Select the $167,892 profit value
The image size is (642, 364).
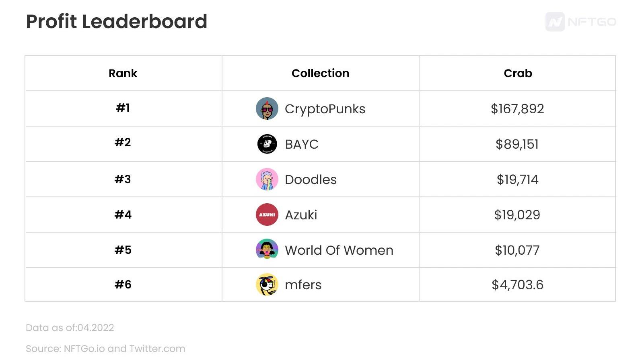pos(517,109)
